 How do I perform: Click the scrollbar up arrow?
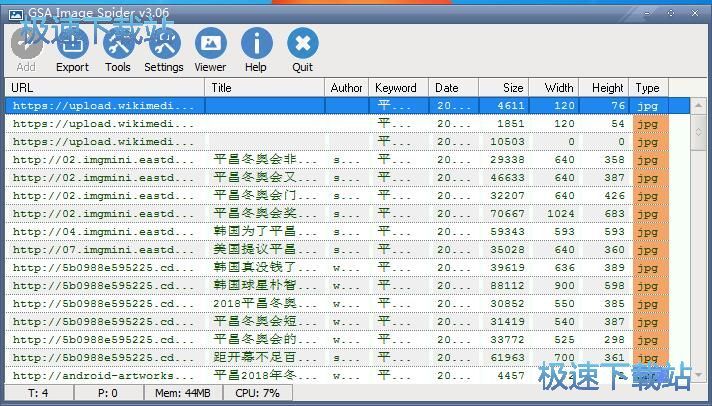(x=698, y=106)
